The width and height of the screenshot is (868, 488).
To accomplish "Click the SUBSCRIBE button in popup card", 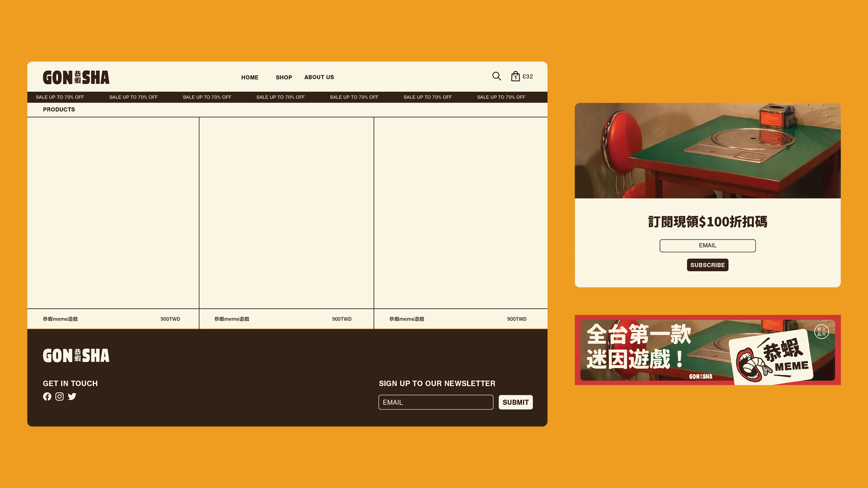I will 708,265.
